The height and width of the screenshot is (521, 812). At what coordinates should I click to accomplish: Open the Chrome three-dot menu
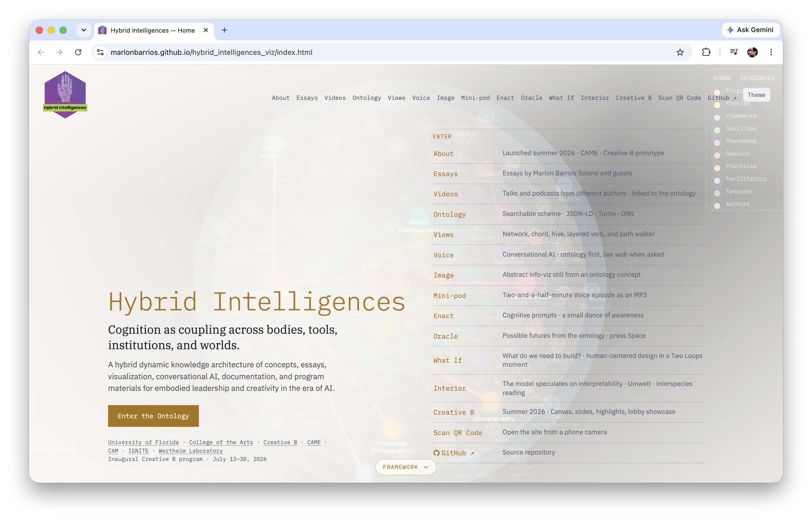[771, 52]
